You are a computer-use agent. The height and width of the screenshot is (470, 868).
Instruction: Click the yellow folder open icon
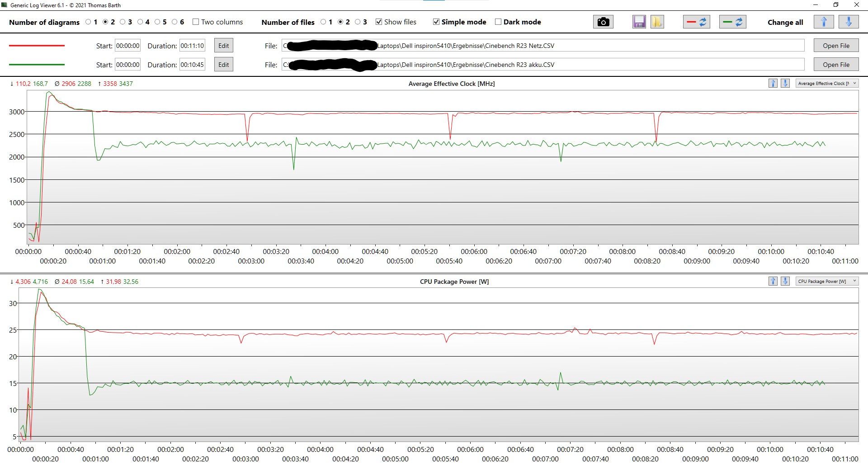[x=657, y=22]
